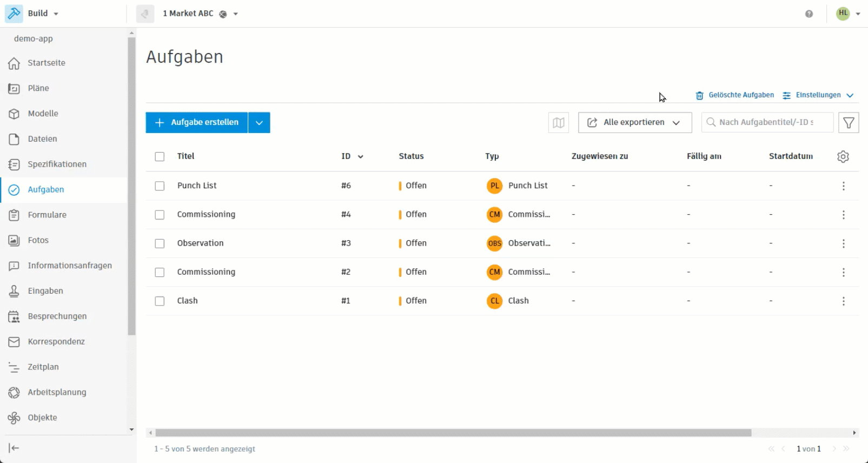Click the task title search field

pyautogui.click(x=767, y=123)
